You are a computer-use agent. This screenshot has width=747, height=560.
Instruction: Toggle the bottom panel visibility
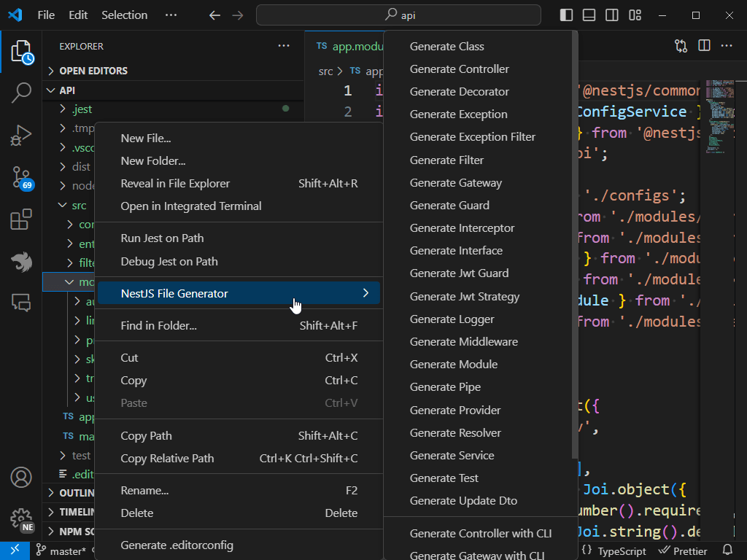click(589, 15)
